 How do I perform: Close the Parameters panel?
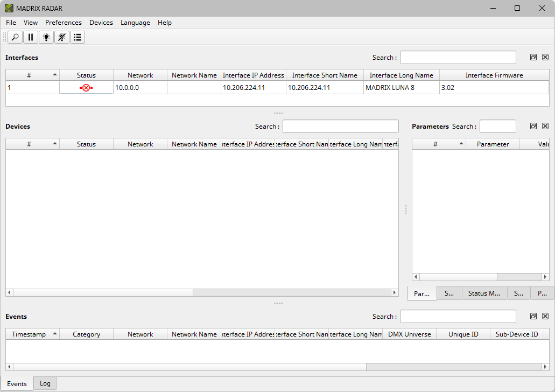click(x=545, y=126)
